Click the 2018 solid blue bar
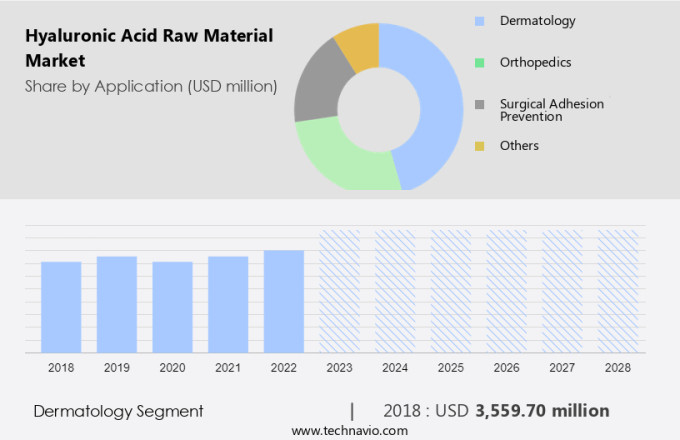The width and height of the screenshot is (680, 440). 61,306
